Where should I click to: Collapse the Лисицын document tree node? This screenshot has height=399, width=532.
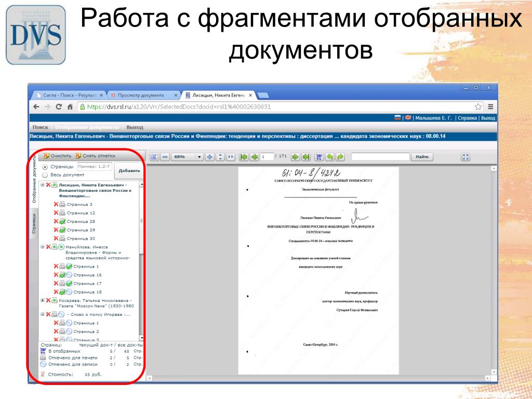point(43,185)
